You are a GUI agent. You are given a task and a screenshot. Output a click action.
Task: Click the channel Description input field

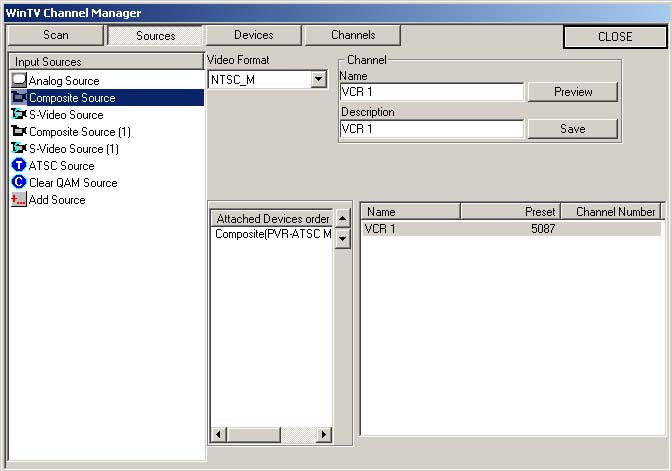(432, 129)
